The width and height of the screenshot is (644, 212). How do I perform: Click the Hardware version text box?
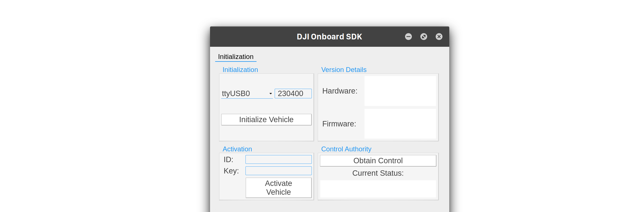pyautogui.click(x=400, y=91)
